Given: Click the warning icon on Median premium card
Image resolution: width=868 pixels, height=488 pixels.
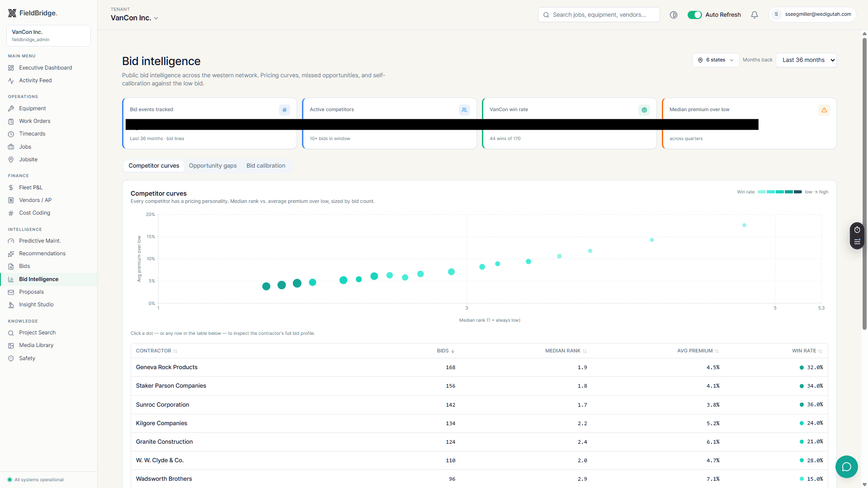Looking at the screenshot, I should pos(824,110).
